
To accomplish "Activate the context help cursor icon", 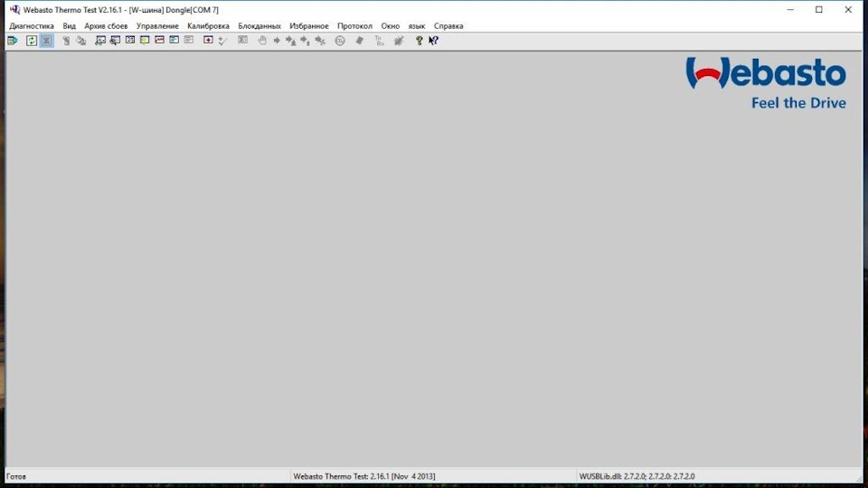I will point(433,41).
